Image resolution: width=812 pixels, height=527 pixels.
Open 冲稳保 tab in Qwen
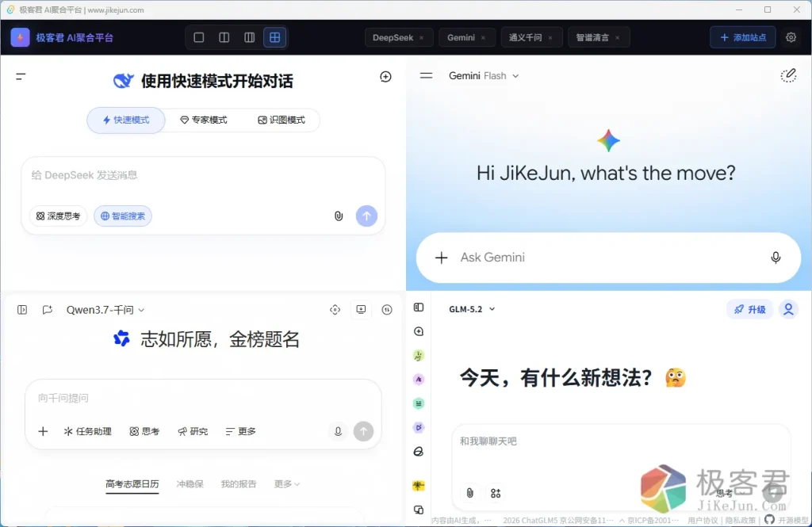click(190, 484)
